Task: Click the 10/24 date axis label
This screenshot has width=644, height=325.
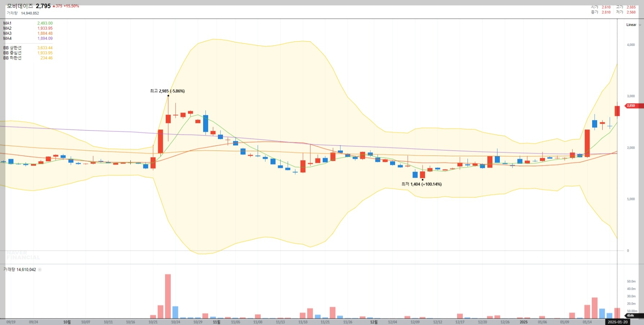Action: pos(175,322)
